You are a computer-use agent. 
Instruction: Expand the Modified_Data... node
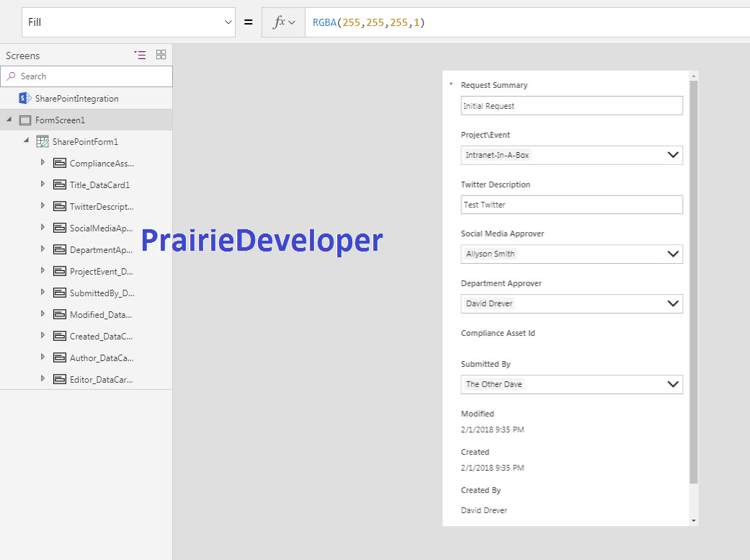pyautogui.click(x=43, y=314)
